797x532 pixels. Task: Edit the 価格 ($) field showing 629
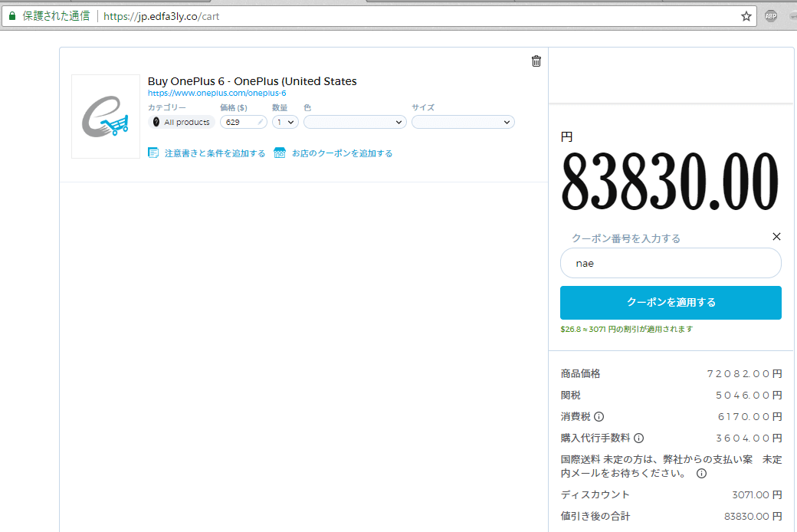tap(244, 122)
